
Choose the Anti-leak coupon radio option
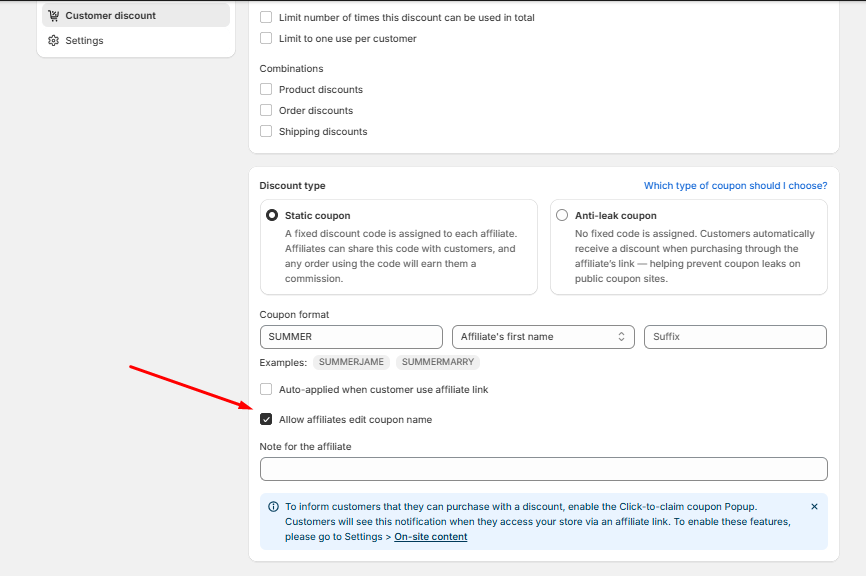pyautogui.click(x=562, y=216)
